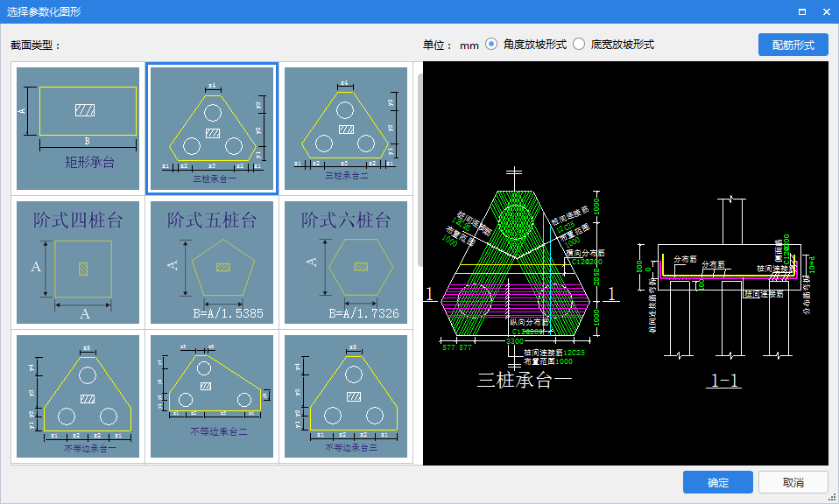Choose the 阶式四桩台 section type
The height and width of the screenshot is (504, 839).
tap(78, 262)
